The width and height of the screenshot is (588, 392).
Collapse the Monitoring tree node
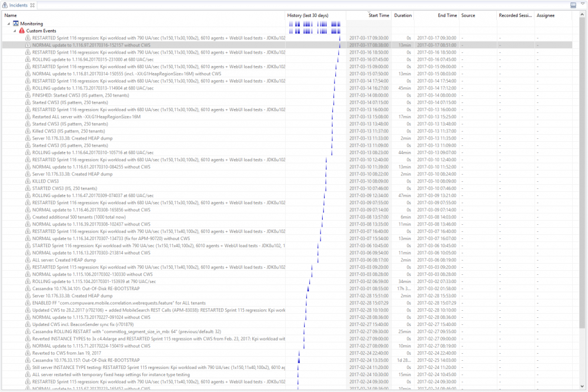click(8, 24)
